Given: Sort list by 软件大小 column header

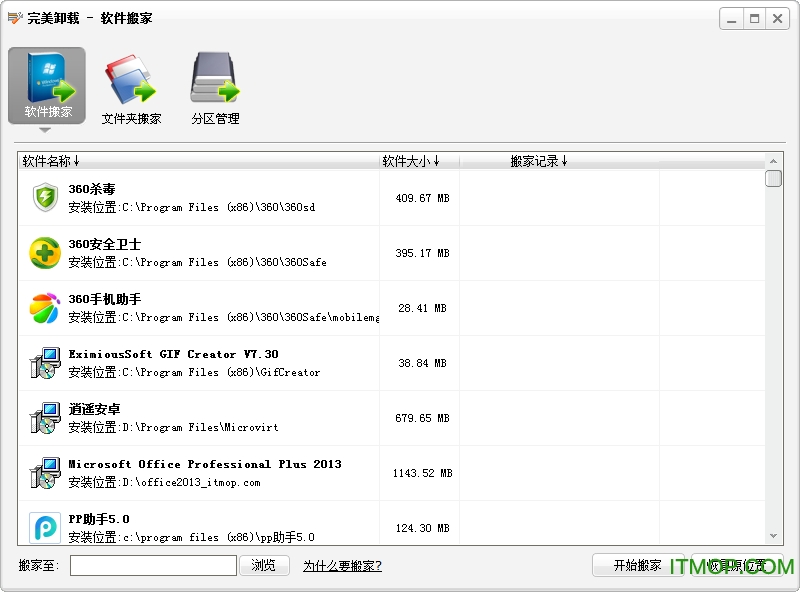Looking at the screenshot, I should [410, 161].
